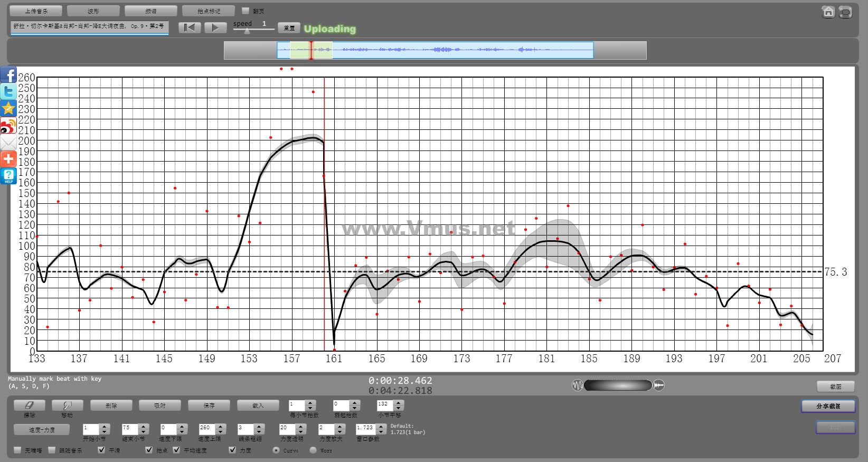Uncheck the 平滑 smoothing checkbox
Viewport: 868px width, 462px height.
coord(102,450)
